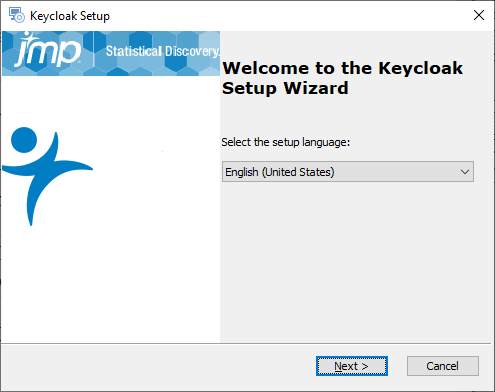Click the Next button
Viewport: 495px width, 392px height.
352,366
